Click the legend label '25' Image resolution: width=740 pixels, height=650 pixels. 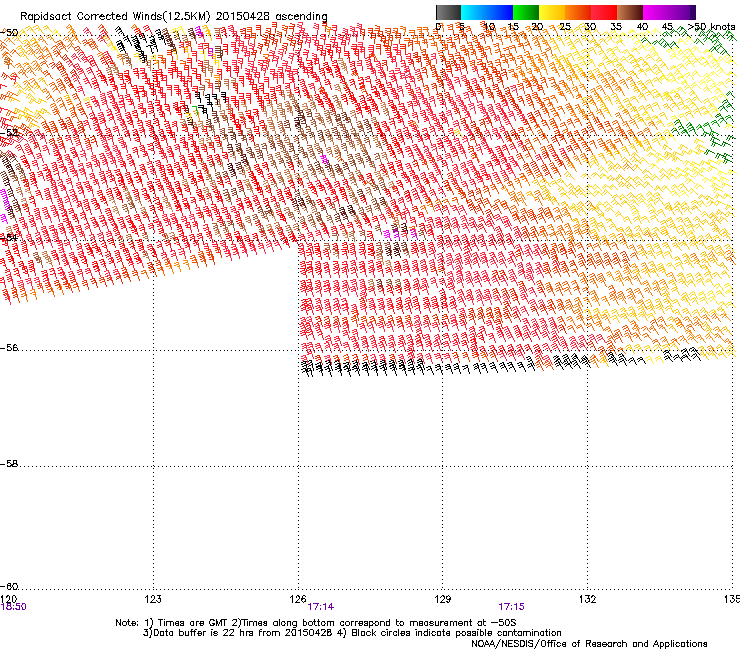(565, 27)
